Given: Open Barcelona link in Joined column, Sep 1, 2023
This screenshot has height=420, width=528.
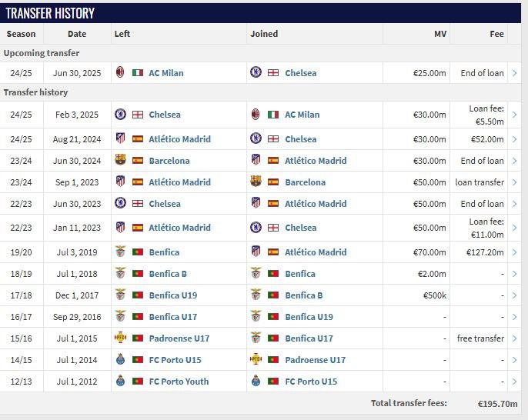Looking at the screenshot, I should click(305, 182).
